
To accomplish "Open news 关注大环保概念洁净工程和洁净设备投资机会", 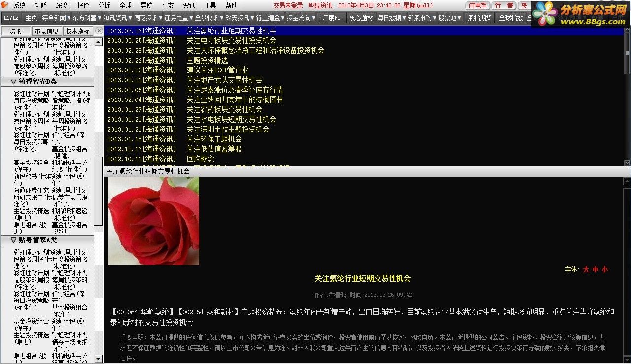I will (x=255, y=50).
